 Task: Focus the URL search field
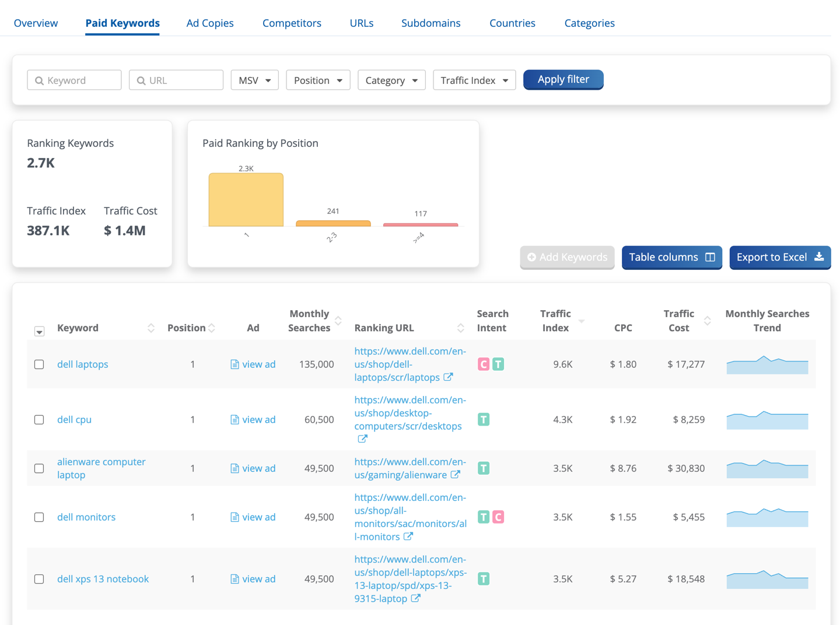tap(176, 80)
